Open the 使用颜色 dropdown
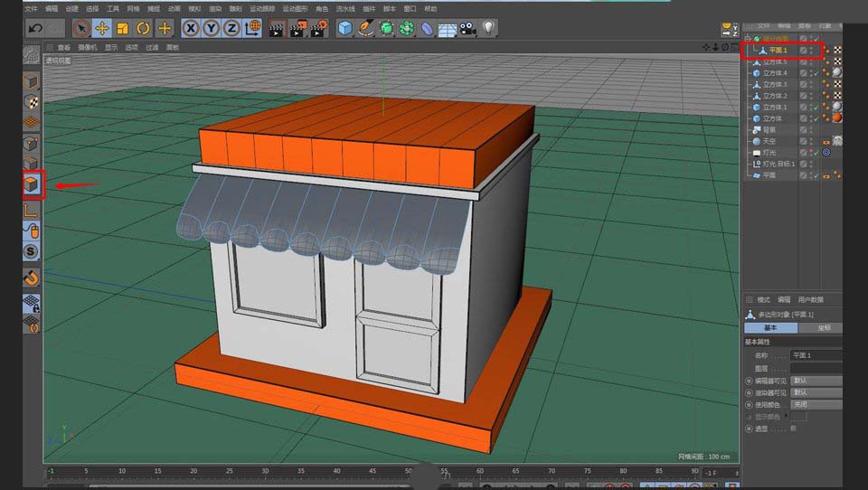868x490 pixels. pyautogui.click(x=815, y=404)
